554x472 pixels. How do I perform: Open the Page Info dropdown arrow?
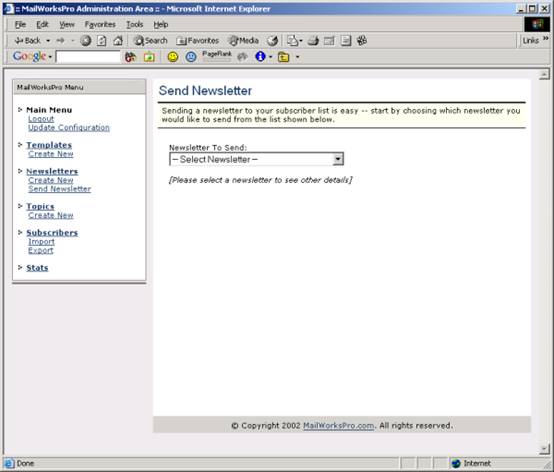[x=271, y=57]
